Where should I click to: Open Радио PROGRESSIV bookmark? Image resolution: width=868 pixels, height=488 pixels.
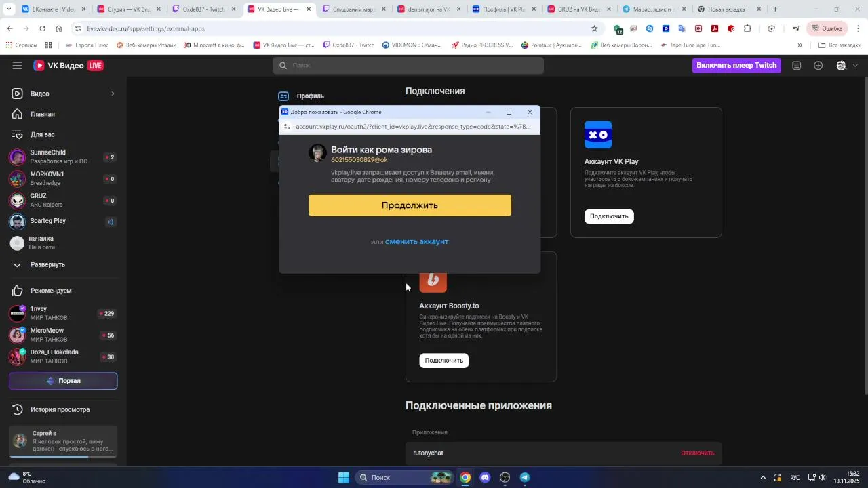click(x=481, y=45)
